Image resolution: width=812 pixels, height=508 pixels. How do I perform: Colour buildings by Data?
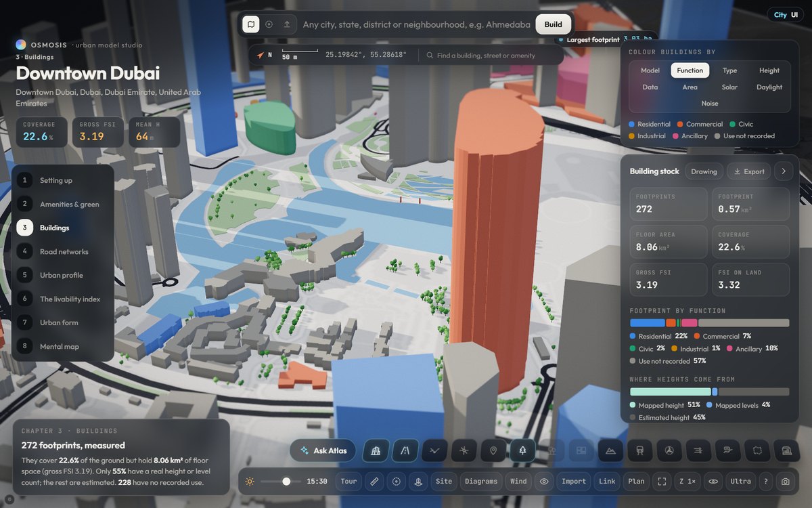tap(650, 87)
